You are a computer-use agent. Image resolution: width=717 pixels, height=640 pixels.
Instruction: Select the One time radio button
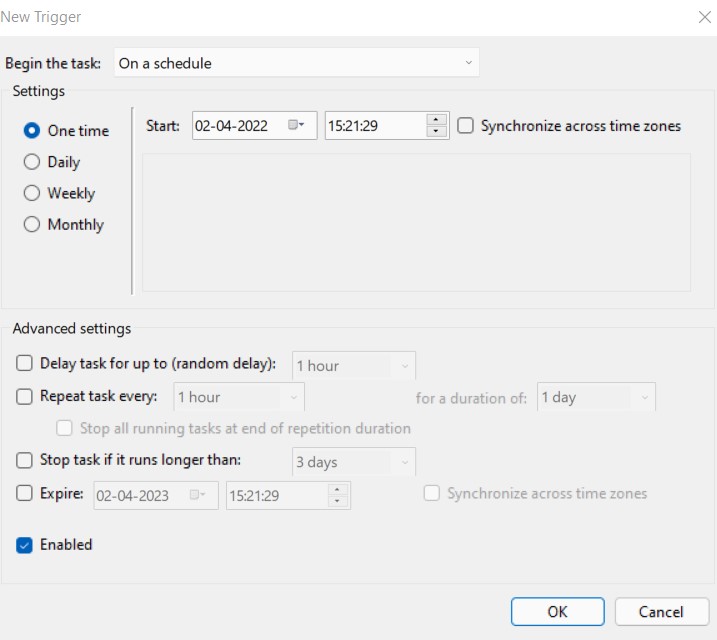click(x=32, y=131)
